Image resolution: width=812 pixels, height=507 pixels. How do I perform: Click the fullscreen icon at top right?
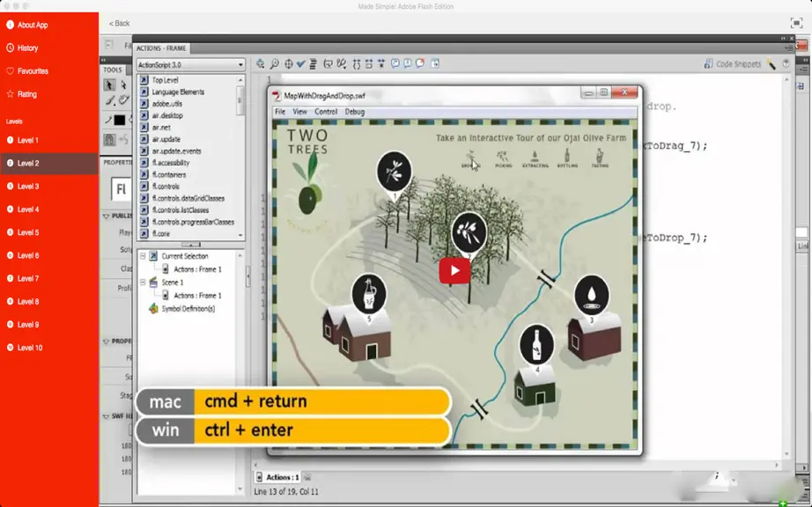click(x=796, y=23)
